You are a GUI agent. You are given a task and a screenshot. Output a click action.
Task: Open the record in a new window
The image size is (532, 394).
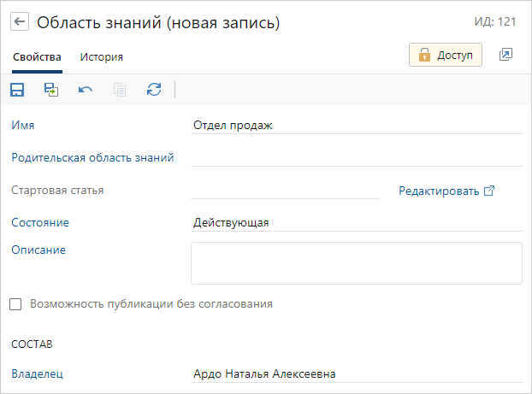(x=505, y=55)
